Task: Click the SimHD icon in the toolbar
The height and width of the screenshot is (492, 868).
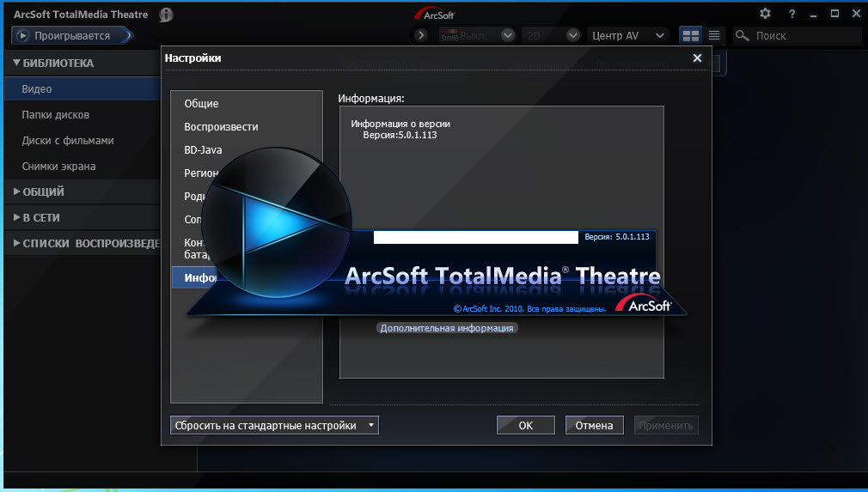Action: tap(449, 36)
